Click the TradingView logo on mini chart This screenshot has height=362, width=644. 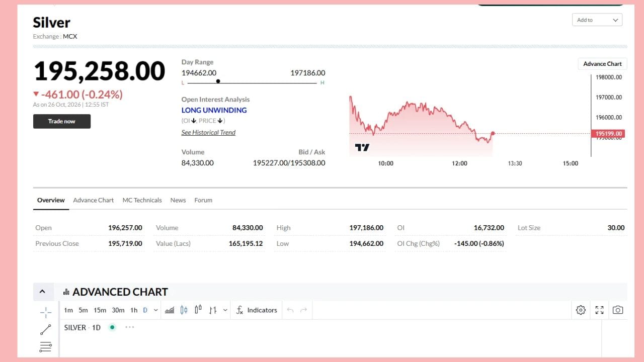click(362, 147)
